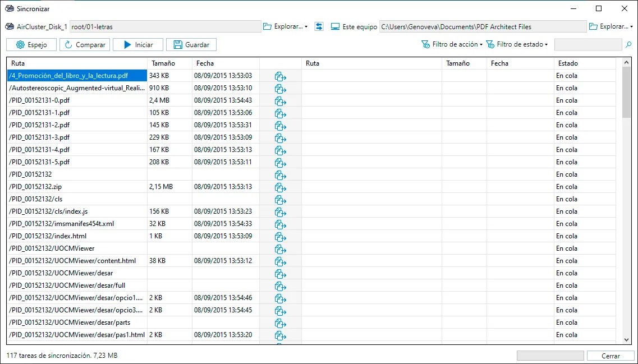638x364 pixels.
Task: Click the Espejo sync mode button
Action: click(x=31, y=45)
